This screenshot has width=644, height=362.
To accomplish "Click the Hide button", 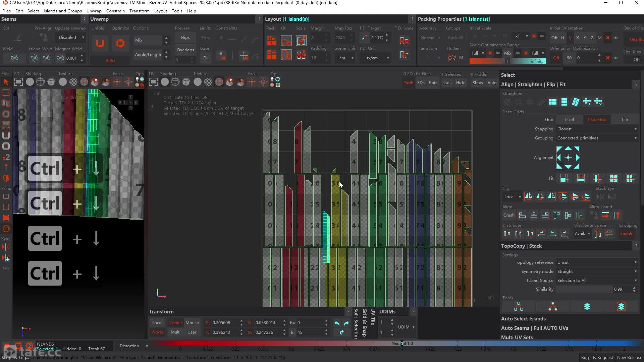I will point(461,82).
